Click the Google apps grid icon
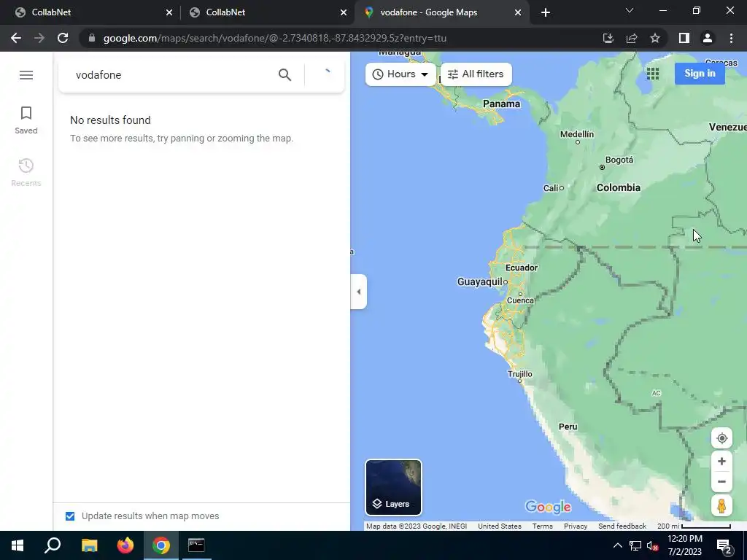747x560 pixels. click(x=653, y=74)
